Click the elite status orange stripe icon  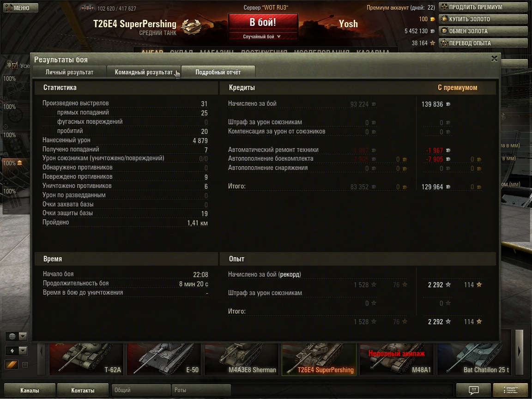point(11,365)
